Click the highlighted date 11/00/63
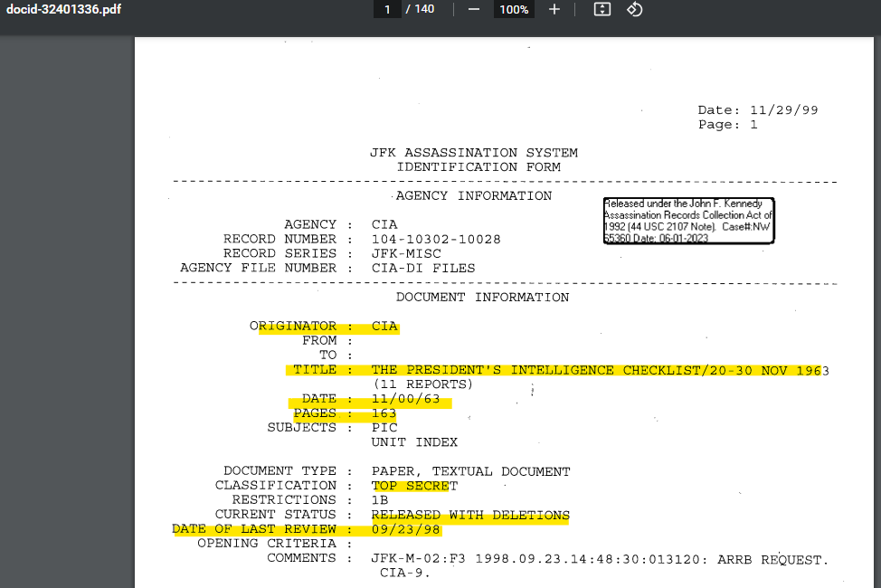881x588 pixels. tap(405, 399)
